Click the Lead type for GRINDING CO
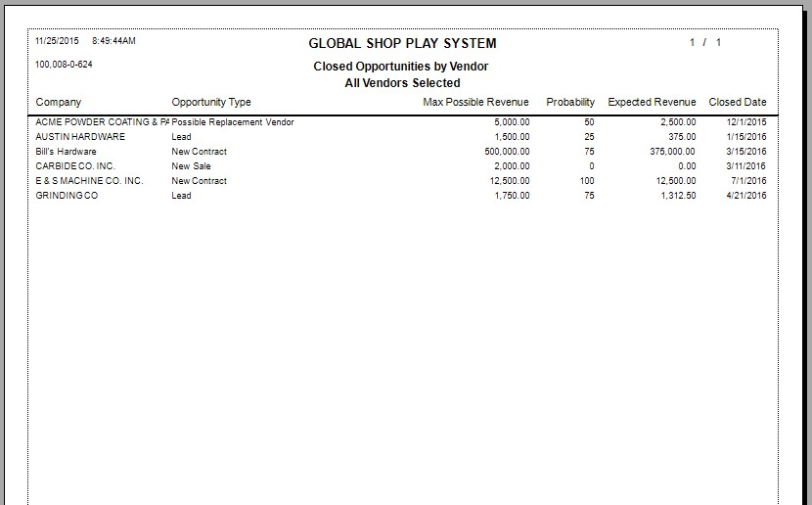The height and width of the screenshot is (505, 812). point(181,196)
